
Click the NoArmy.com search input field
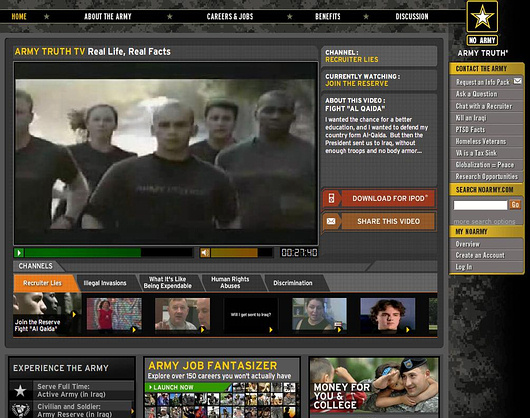click(x=480, y=205)
